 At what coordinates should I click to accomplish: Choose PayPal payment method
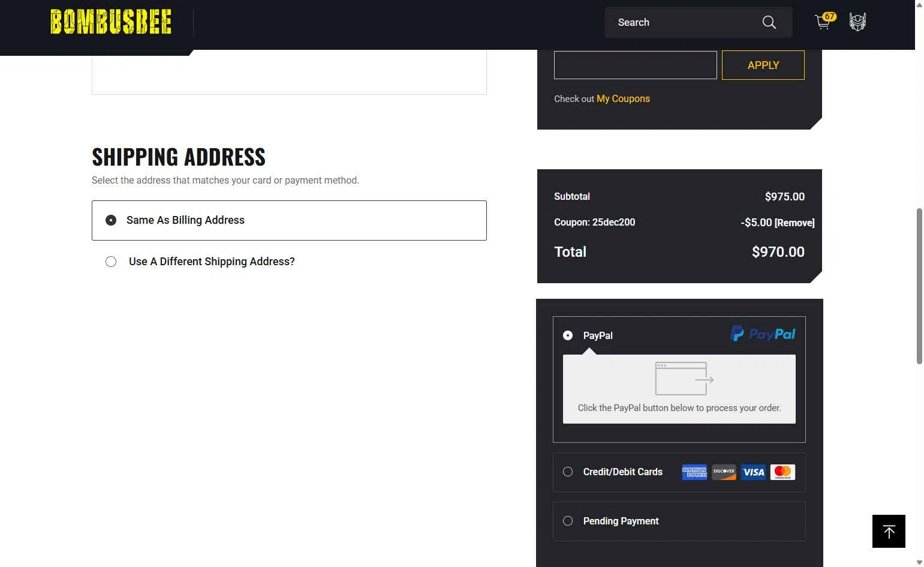[568, 335]
